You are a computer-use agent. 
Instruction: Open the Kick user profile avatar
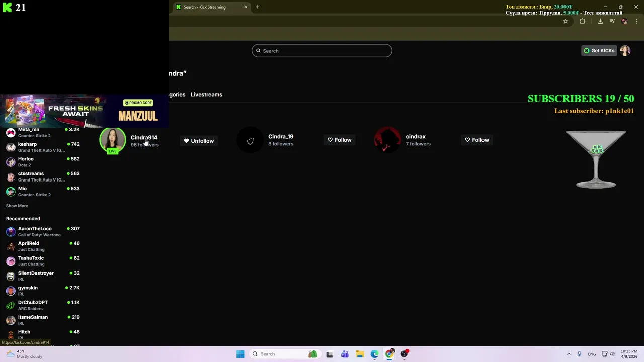[x=625, y=51]
